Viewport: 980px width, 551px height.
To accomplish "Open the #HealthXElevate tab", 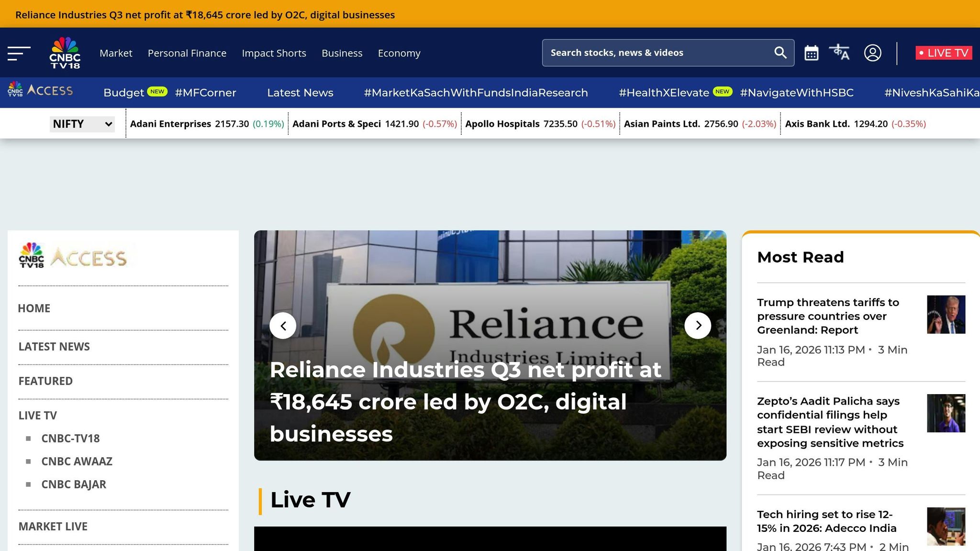I will pos(664,93).
